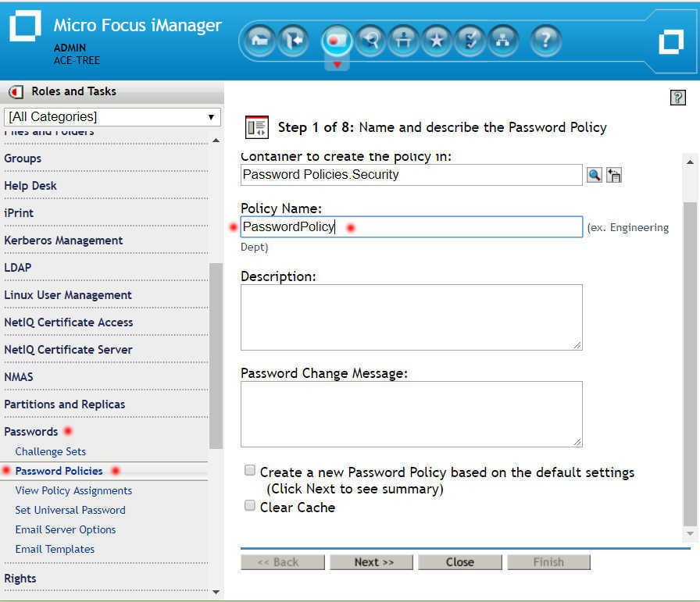Open Email Templates task
The width and height of the screenshot is (700, 602).
[x=55, y=550]
